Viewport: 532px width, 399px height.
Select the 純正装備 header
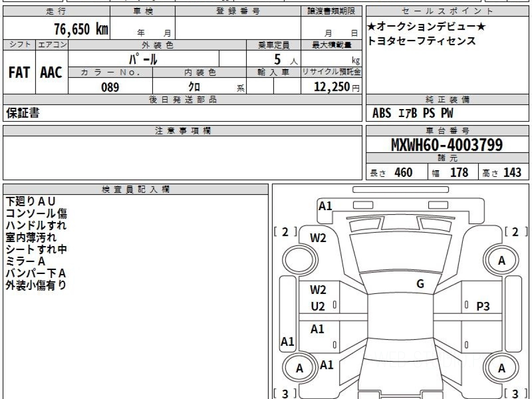448,100
